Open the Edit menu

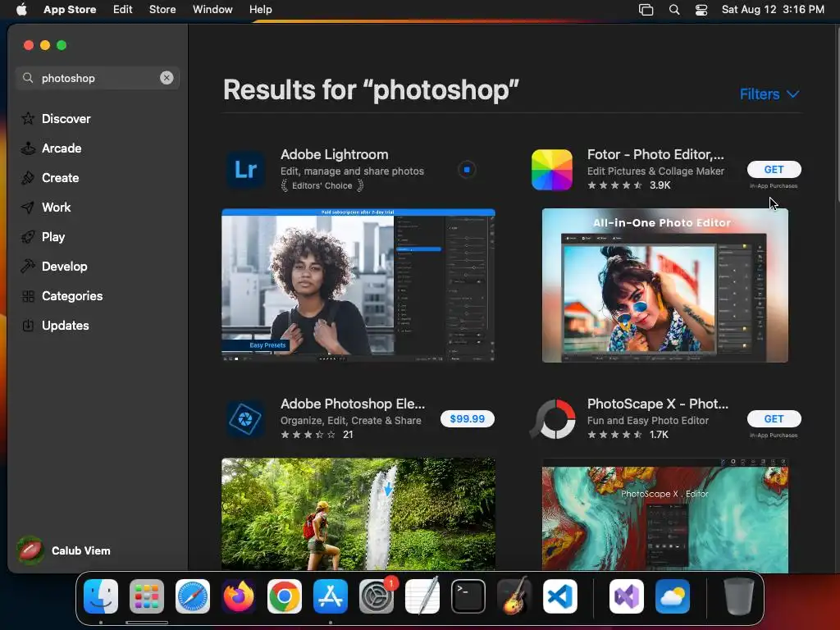pos(123,9)
